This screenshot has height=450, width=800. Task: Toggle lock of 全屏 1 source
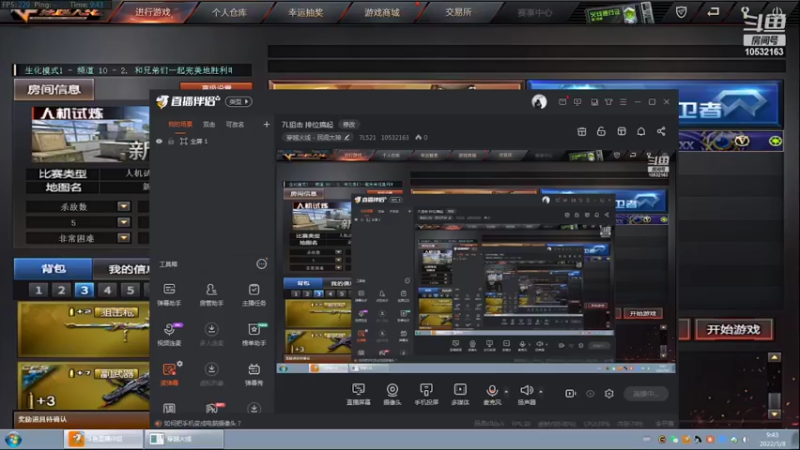click(x=171, y=141)
